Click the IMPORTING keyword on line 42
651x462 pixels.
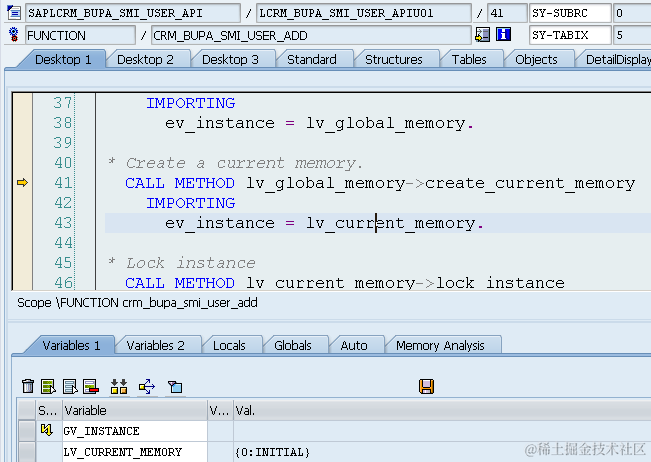(x=191, y=203)
